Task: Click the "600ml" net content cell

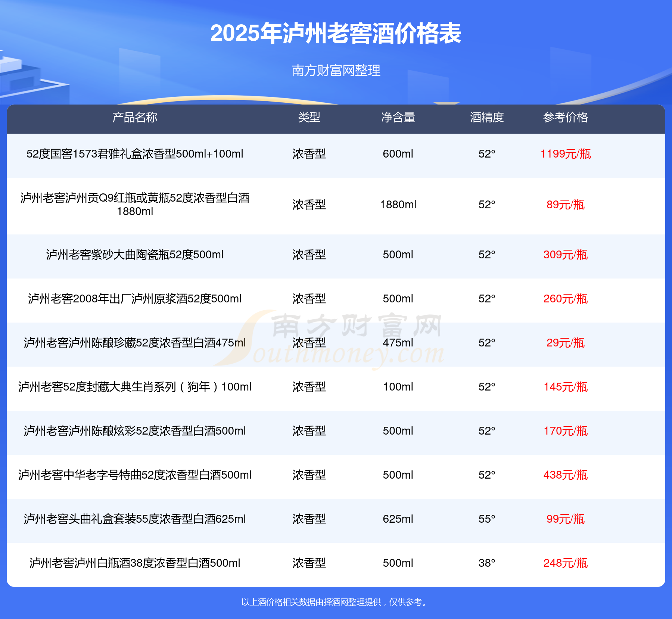Action: [x=398, y=154]
